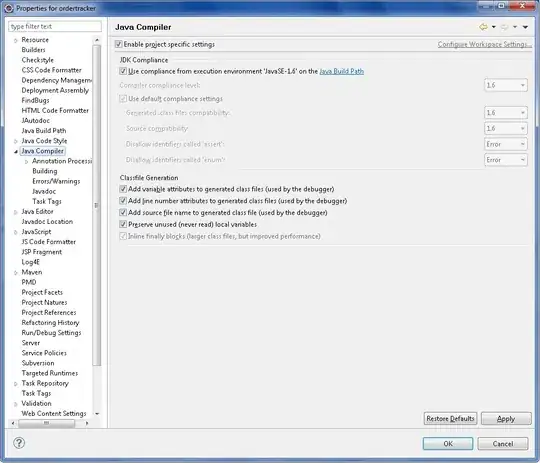This screenshot has width=540, height=463.
Task: Open back history dropdown arrow
Action: point(494,27)
